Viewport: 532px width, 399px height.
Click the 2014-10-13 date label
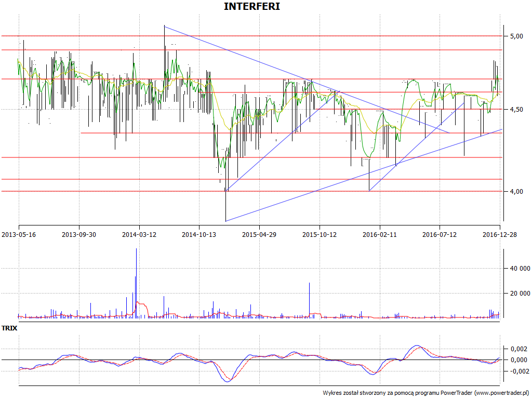199,234
